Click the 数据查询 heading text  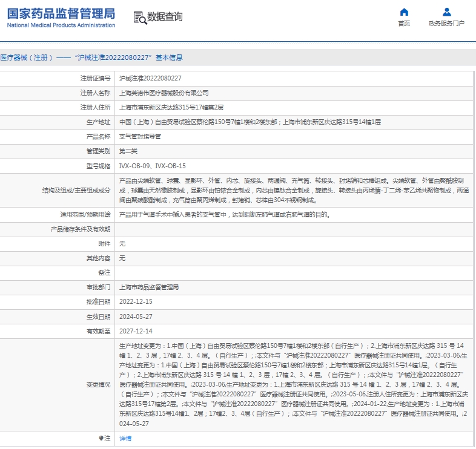point(165,17)
